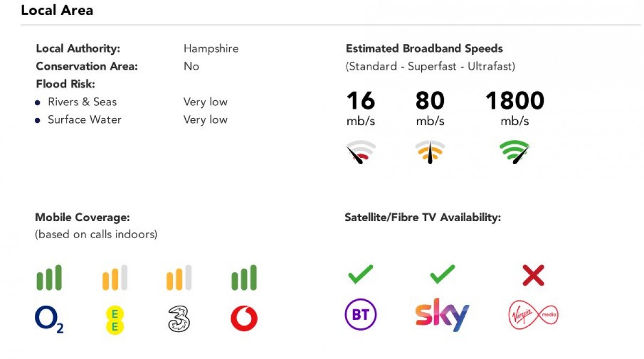Click the Local Area section heading
Screen dimensions: 644x359
pyautogui.click(x=57, y=10)
